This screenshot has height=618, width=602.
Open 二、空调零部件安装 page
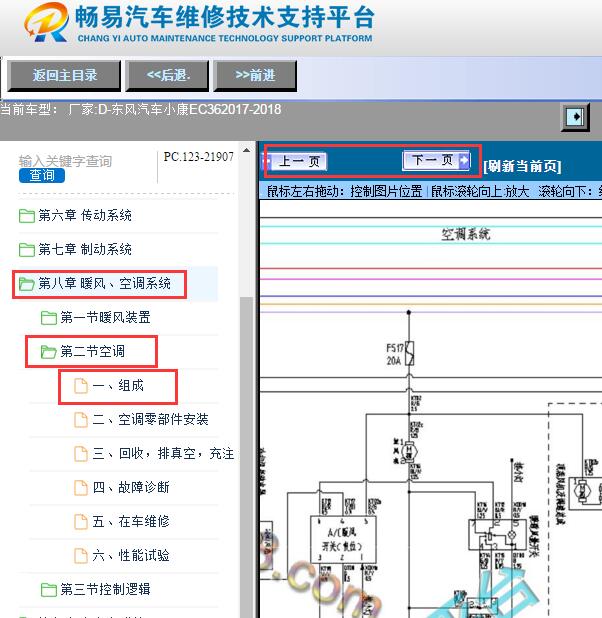[150, 420]
